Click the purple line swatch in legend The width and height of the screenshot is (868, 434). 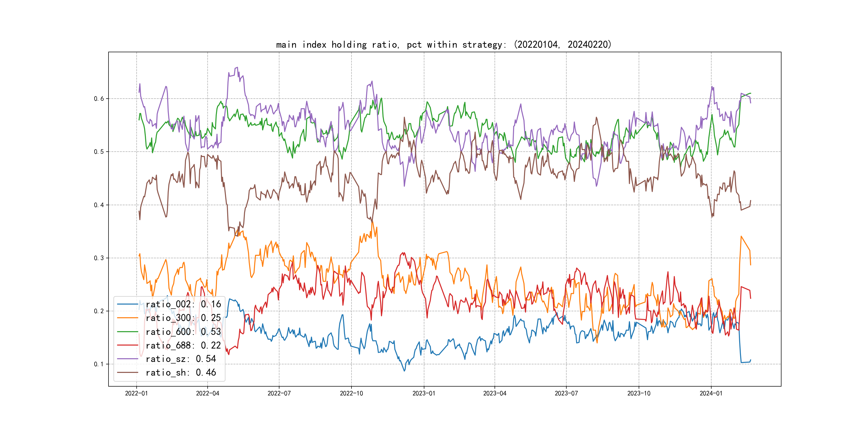(x=128, y=359)
